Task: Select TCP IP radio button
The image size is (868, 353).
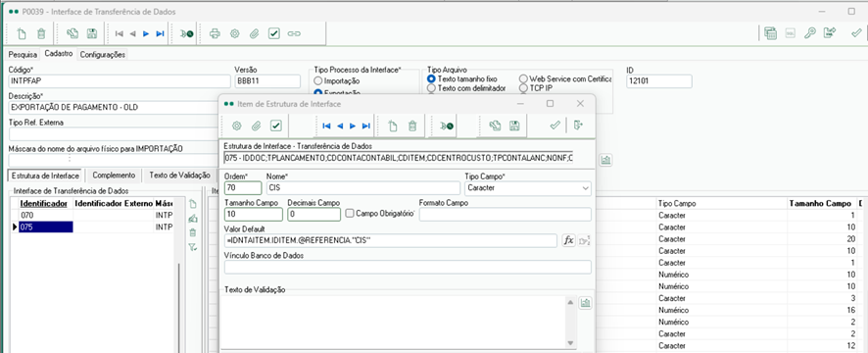Action: pos(524,88)
